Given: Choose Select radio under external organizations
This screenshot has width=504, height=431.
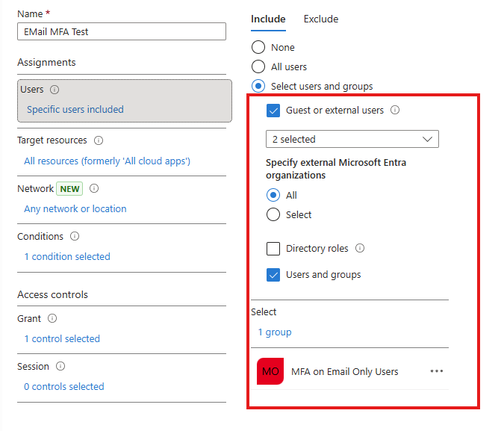Looking at the screenshot, I should [273, 214].
